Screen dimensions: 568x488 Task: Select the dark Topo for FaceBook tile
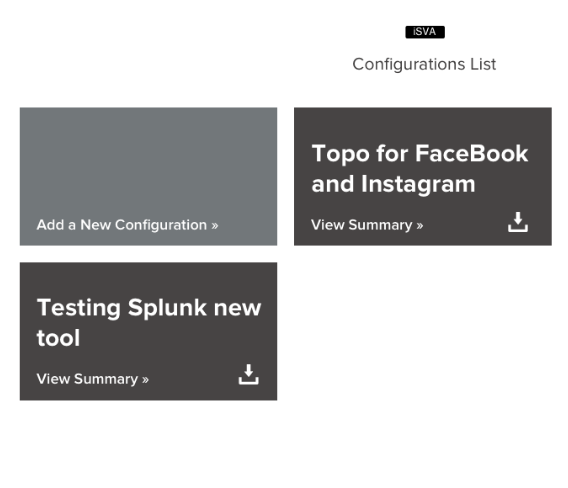pos(423,176)
